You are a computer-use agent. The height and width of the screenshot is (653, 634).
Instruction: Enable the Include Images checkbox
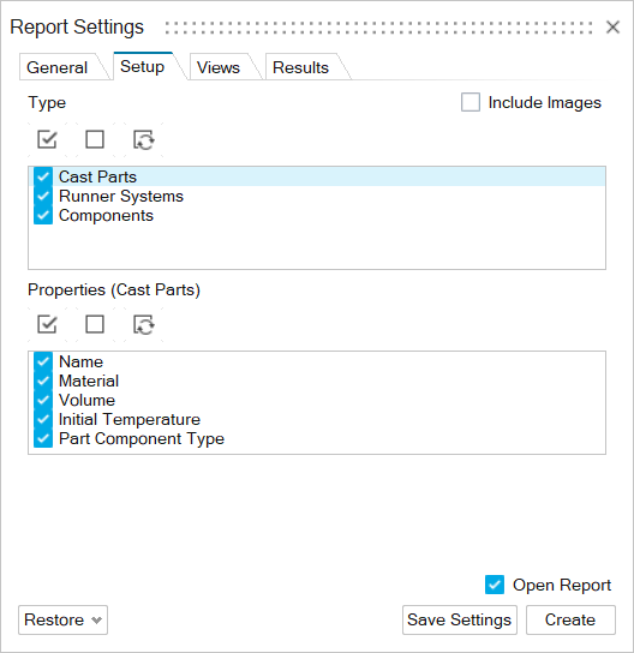coord(471,102)
